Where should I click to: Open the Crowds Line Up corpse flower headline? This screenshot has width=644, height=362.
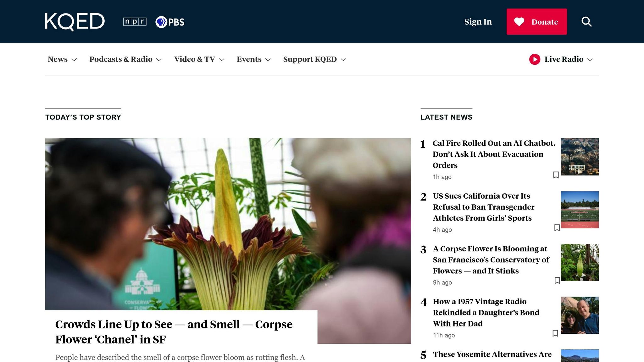[x=174, y=332]
